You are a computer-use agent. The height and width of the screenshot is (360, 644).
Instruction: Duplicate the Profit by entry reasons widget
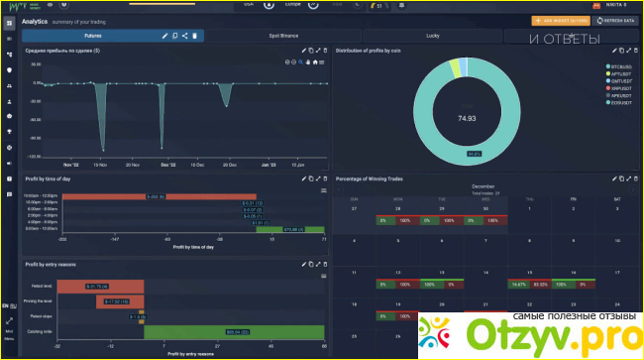311,264
